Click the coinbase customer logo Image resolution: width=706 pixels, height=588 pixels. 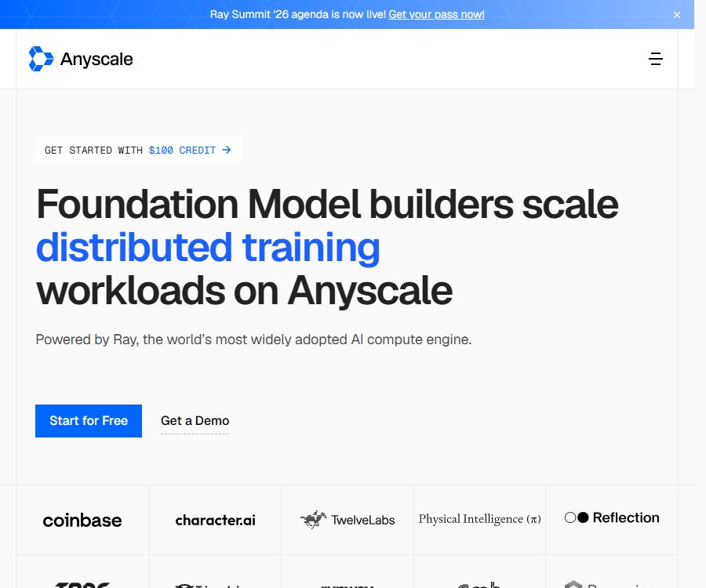[x=82, y=520]
